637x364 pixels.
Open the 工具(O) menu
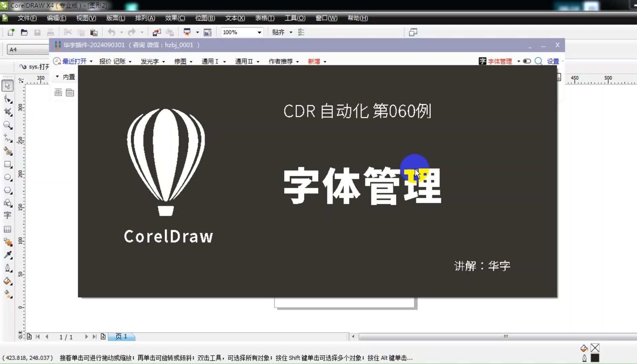(295, 18)
